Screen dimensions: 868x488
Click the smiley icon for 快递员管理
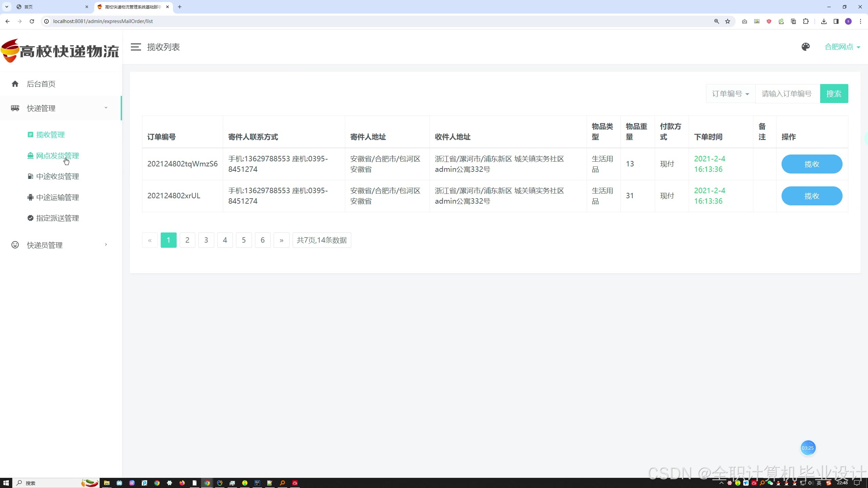click(15, 245)
